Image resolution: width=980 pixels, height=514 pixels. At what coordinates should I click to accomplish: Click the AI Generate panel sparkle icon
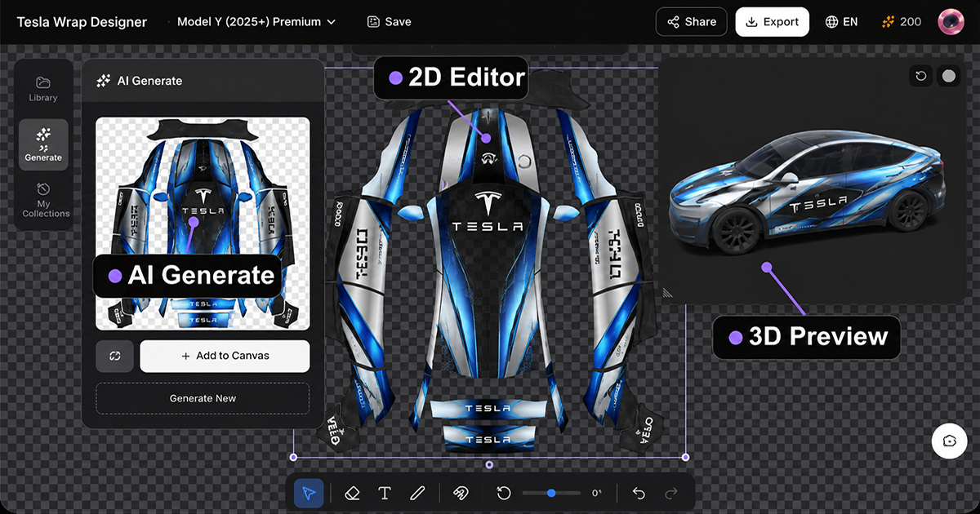pos(104,81)
